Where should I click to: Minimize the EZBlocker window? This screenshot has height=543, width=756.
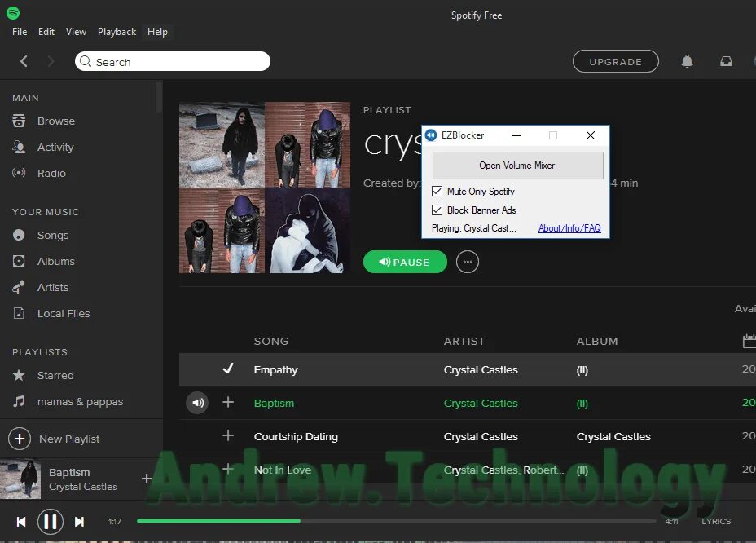click(516, 135)
